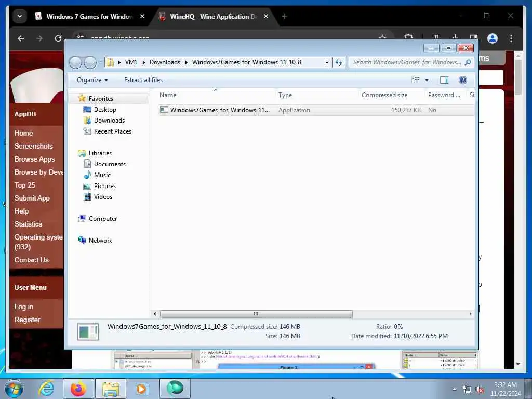532x399 pixels.
Task: Open Firefox from taskbar
Action: point(78,389)
